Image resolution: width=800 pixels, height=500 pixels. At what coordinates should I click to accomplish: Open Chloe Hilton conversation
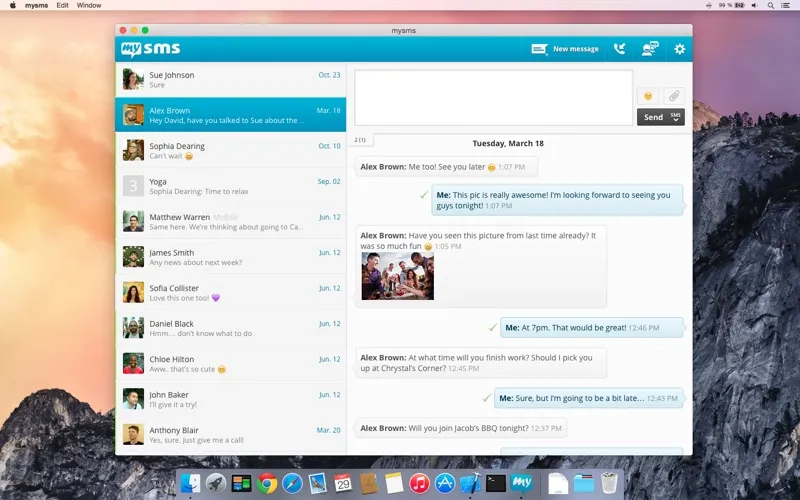pyautogui.click(x=231, y=363)
